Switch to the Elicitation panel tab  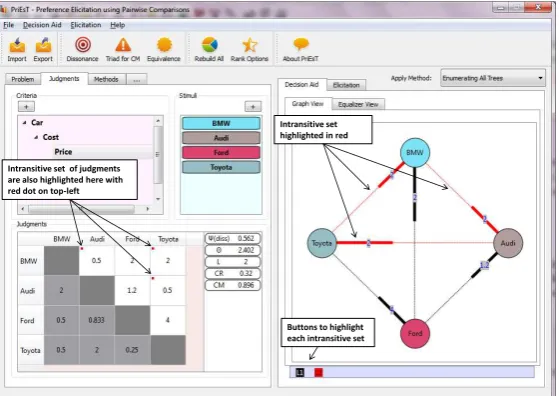click(346, 85)
